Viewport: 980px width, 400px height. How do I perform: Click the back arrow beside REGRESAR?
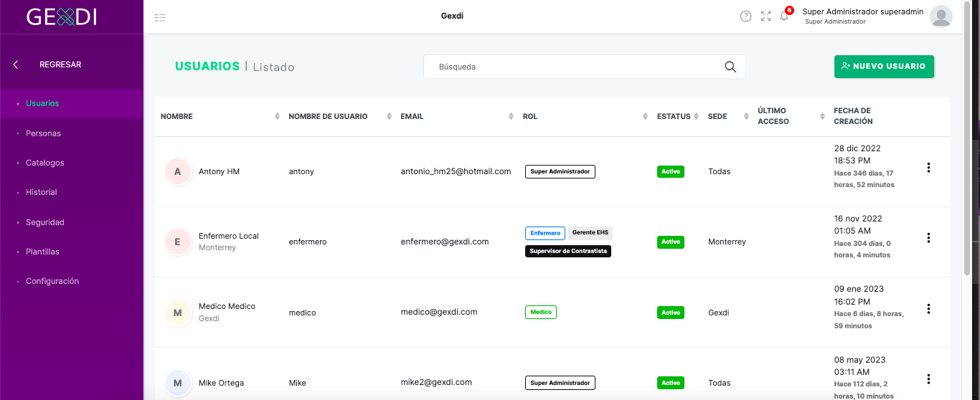tap(16, 65)
